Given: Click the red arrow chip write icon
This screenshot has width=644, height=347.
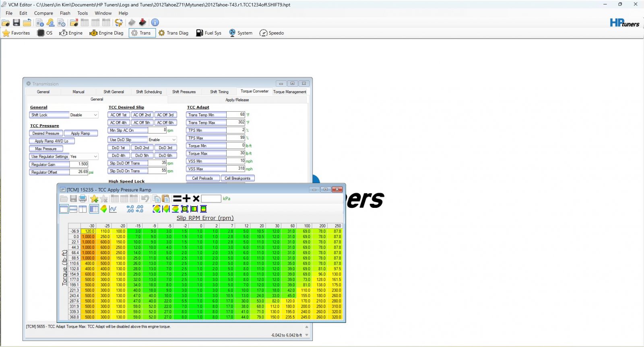Looking at the screenshot, I should point(142,23).
